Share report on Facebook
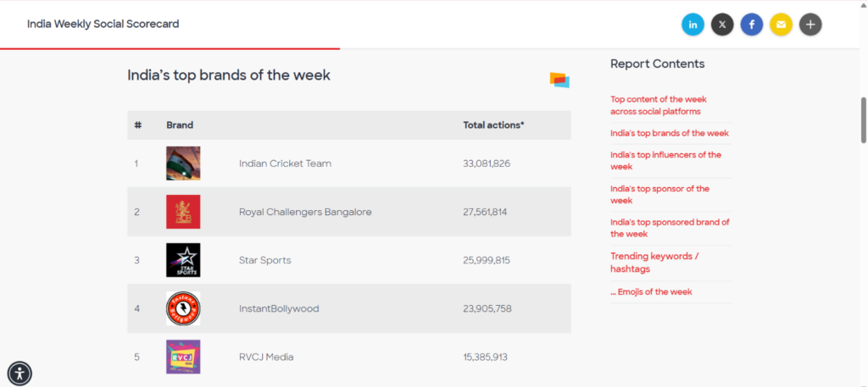 click(x=751, y=25)
